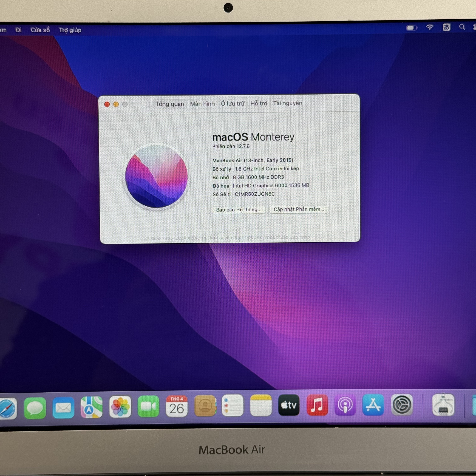Click the Spotlight search magnifier icon
Image resolution: width=476 pixels, height=476 pixels.
click(x=462, y=27)
